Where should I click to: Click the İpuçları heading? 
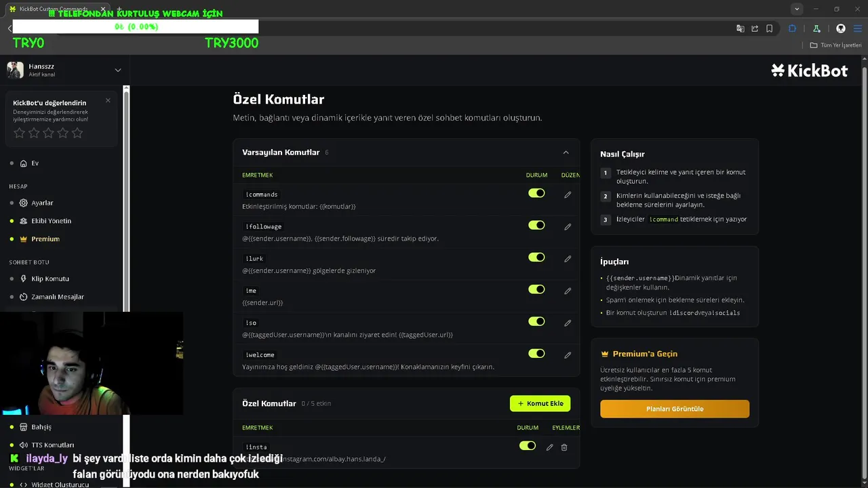(x=614, y=262)
